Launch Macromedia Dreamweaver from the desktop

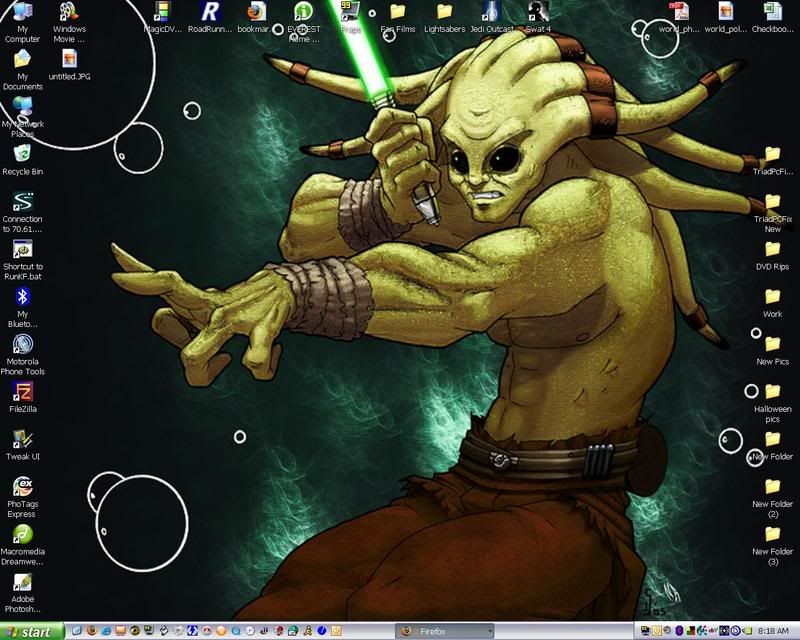point(22,535)
